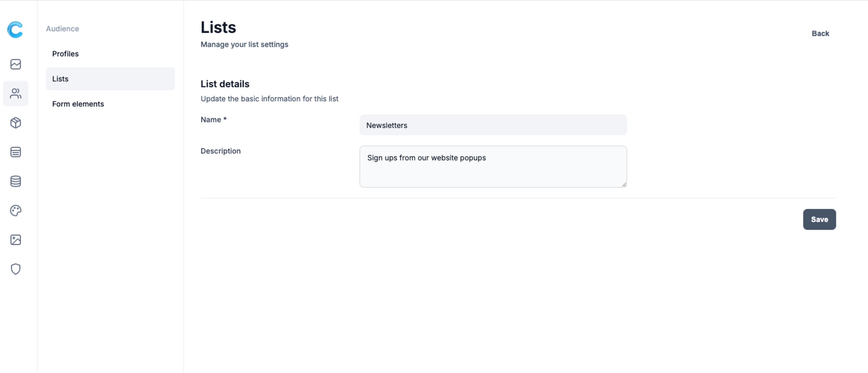Click the Description textarea resize handle
Screen dimensions: 868x373
click(x=624, y=185)
